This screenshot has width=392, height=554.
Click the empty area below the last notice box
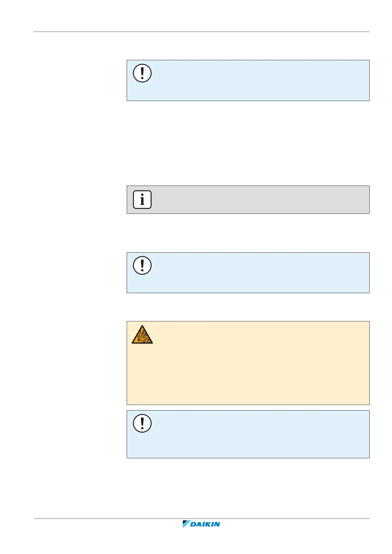pyautogui.click(x=248, y=487)
